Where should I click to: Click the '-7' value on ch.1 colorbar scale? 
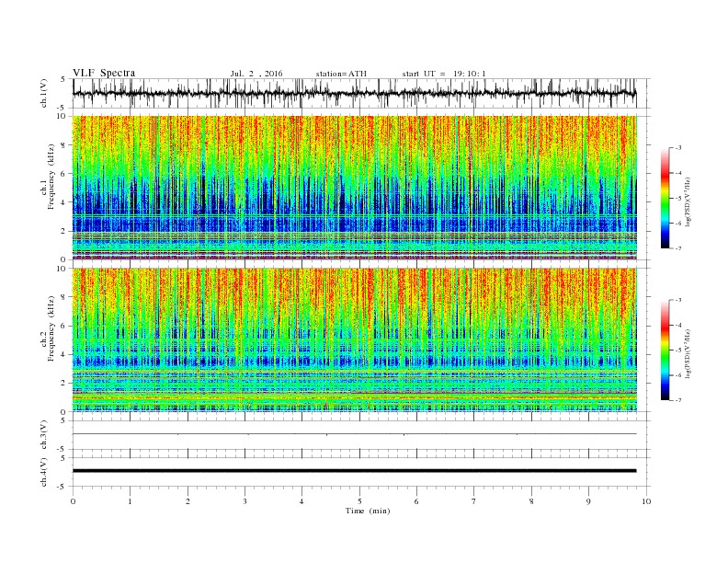tap(678, 248)
